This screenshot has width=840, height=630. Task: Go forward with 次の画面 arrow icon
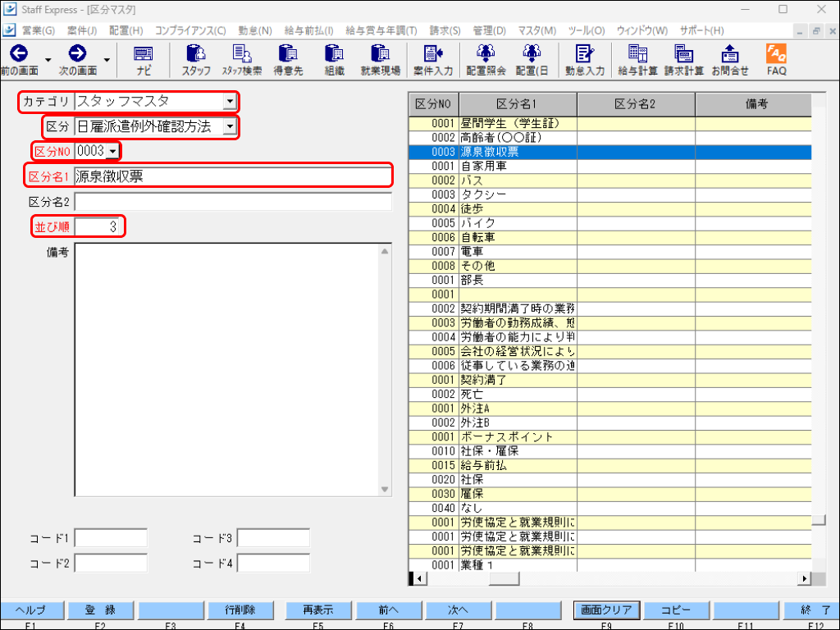point(78,53)
